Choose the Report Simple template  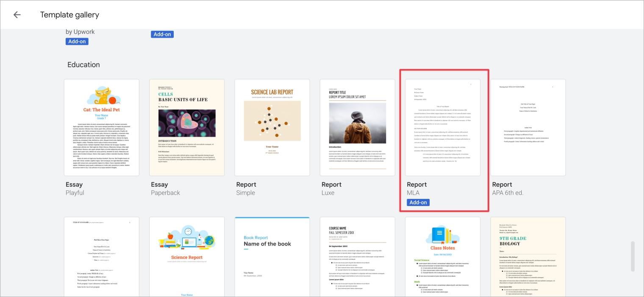click(x=272, y=127)
